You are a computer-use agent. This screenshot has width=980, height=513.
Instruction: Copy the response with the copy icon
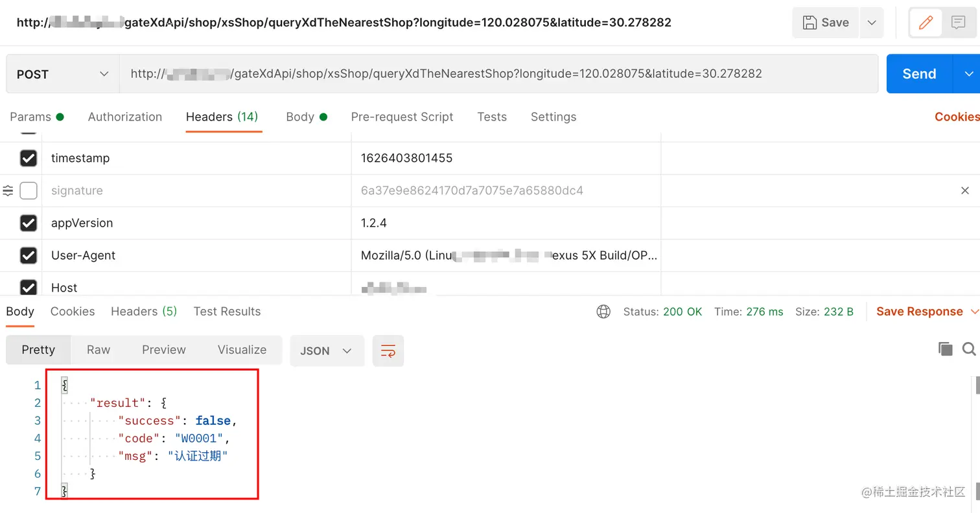click(x=946, y=349)
